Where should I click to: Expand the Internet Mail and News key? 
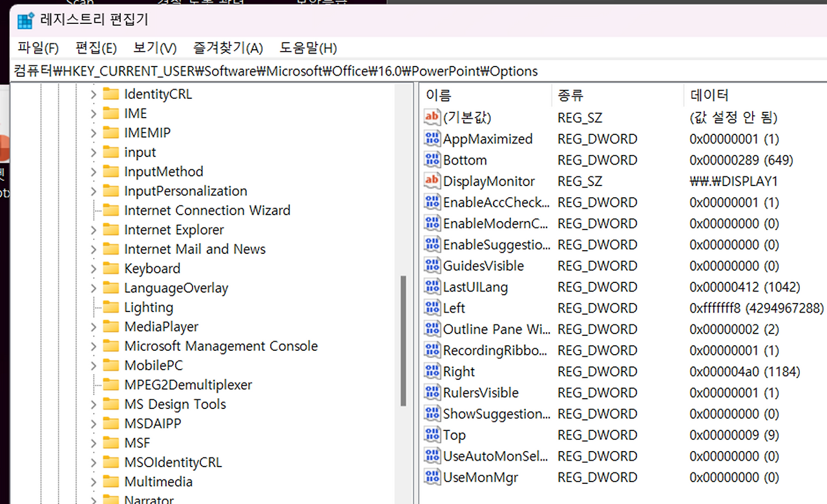(93, 249)
